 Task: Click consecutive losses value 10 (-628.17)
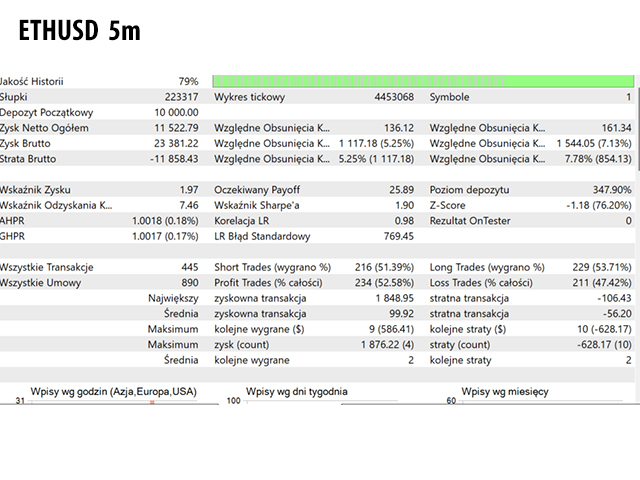pos(604,330)
